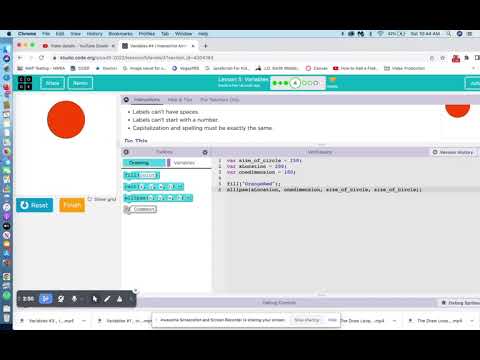480x360 pixels.
Task: Click the Wi-Fi icon in menu bar
Action: tap(380, 34)
